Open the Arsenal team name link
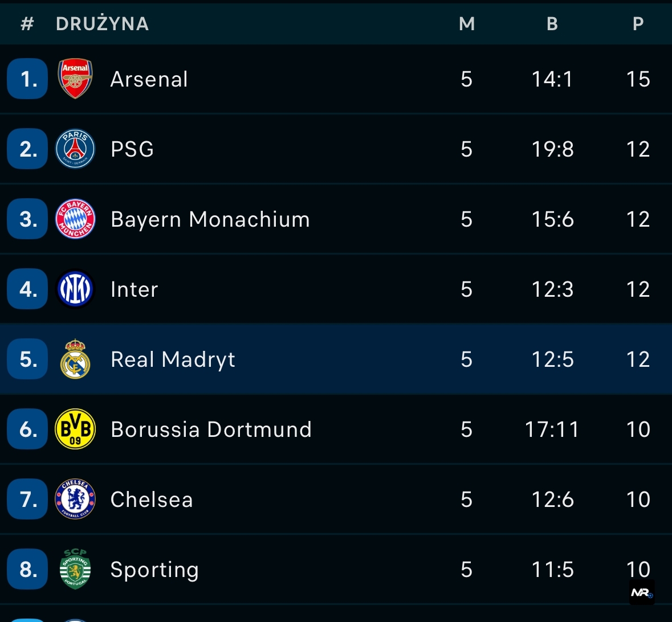Viewport: 672px width, 622px height. 149,79
